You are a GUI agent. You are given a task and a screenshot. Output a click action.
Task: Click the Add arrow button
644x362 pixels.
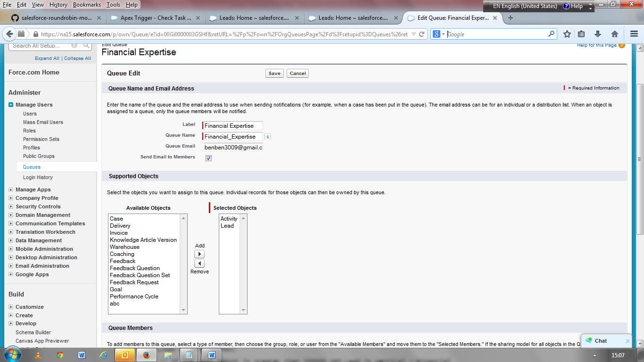[199, 254]
